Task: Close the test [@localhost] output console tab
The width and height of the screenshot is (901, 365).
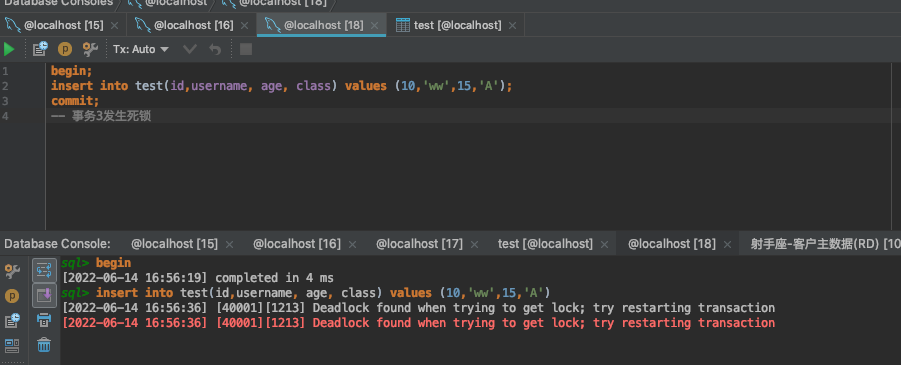Action: click(x=604, y=244)
